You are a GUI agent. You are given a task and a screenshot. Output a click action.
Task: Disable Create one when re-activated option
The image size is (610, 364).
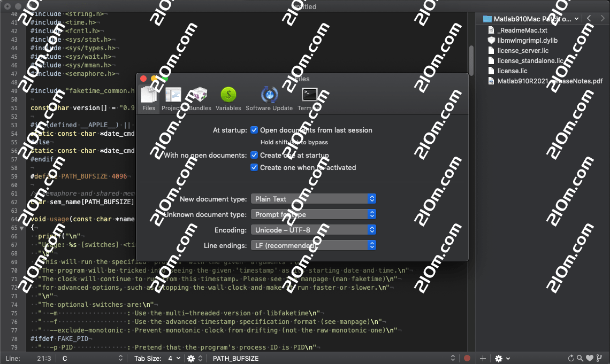pos(255,167)
